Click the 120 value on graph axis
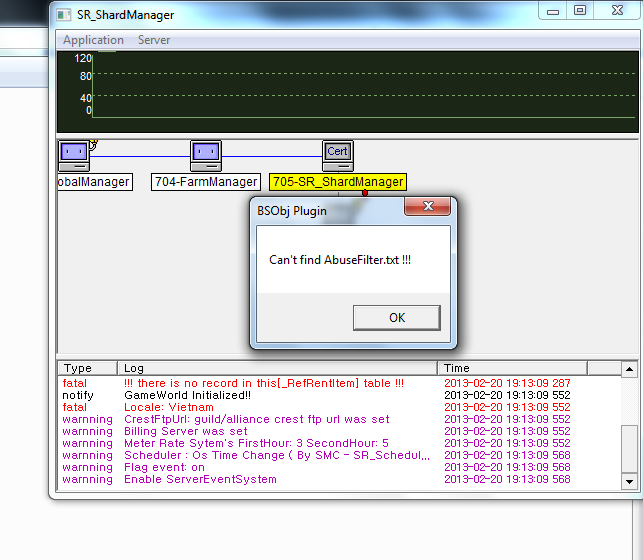The width and height of the screenshot is (643, 560). tap(83, 58)
